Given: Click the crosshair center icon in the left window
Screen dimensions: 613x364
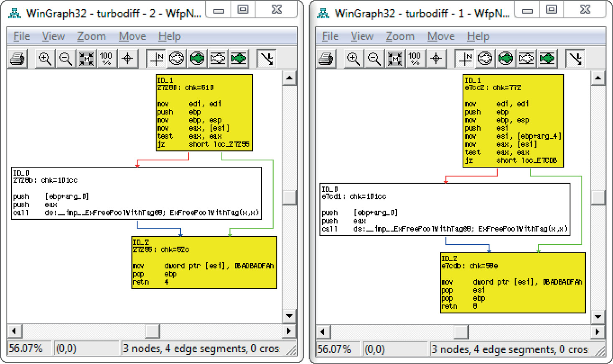Looking at the screenshot, I should click(127, 59).
